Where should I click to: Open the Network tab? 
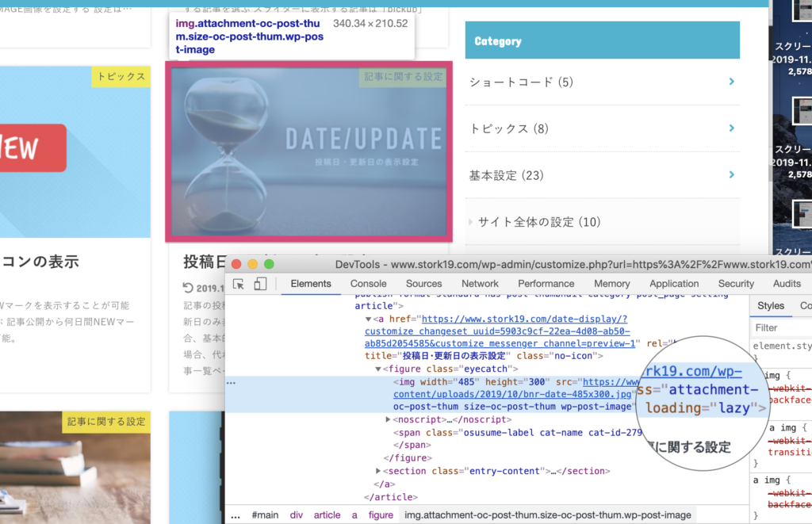[x=480, y=284]
